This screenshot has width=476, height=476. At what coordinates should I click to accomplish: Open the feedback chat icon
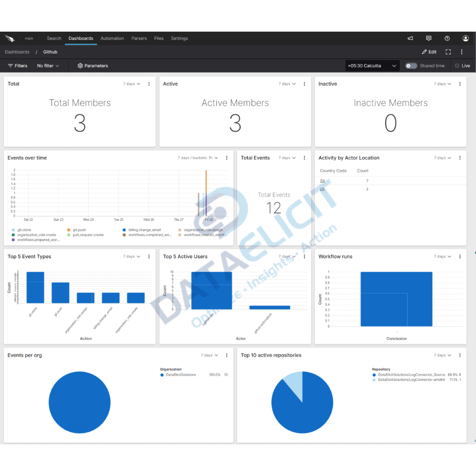click(429, 38)
